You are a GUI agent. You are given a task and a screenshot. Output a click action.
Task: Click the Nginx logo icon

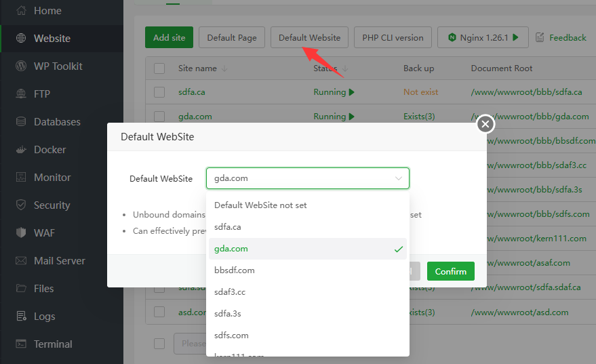click(452, 37)
